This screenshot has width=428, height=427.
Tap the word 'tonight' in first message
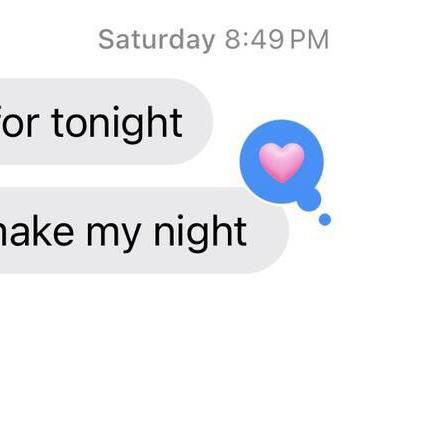pyautogui.click(x=117, y=124)
